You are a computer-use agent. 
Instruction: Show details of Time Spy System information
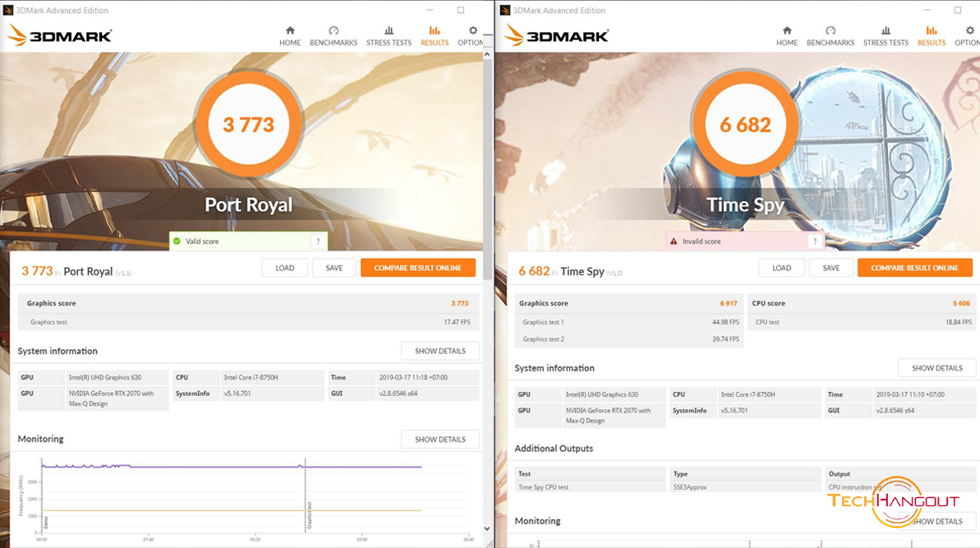(x=937, y=368)
